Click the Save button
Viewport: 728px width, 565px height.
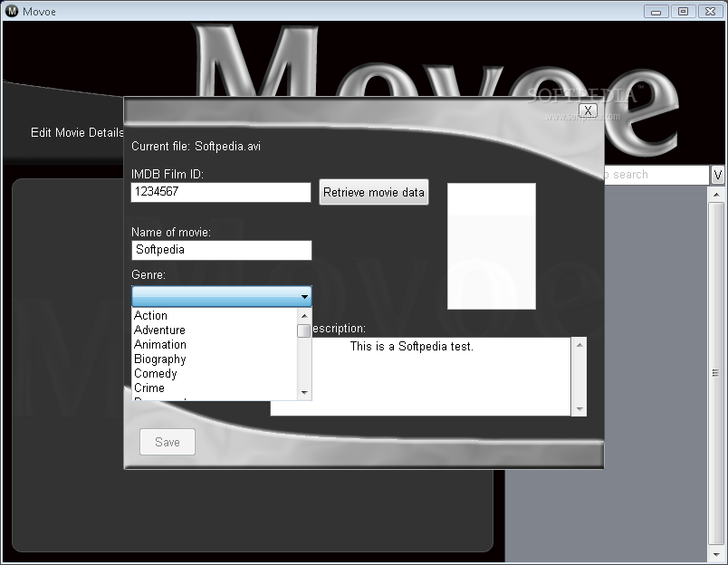click(x=168, y=442)
